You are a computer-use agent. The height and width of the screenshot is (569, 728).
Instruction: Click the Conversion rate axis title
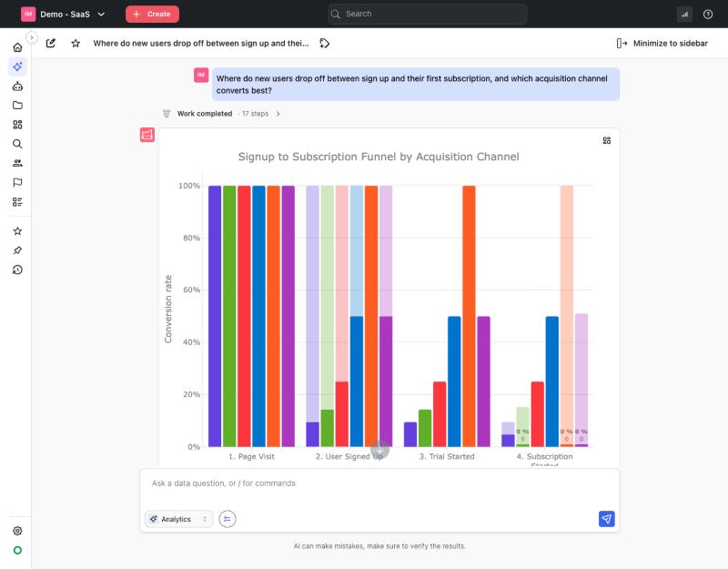pyautogui.click(x=168, y=309)
